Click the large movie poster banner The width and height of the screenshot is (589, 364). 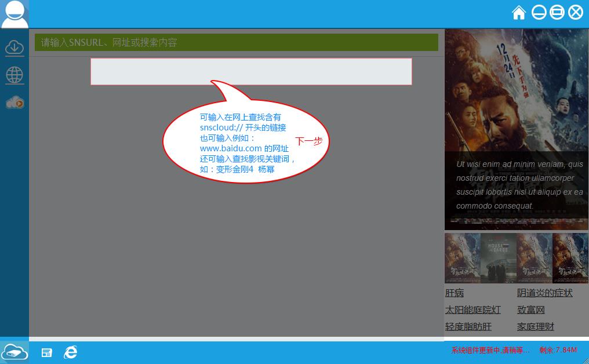pos(517,129)
